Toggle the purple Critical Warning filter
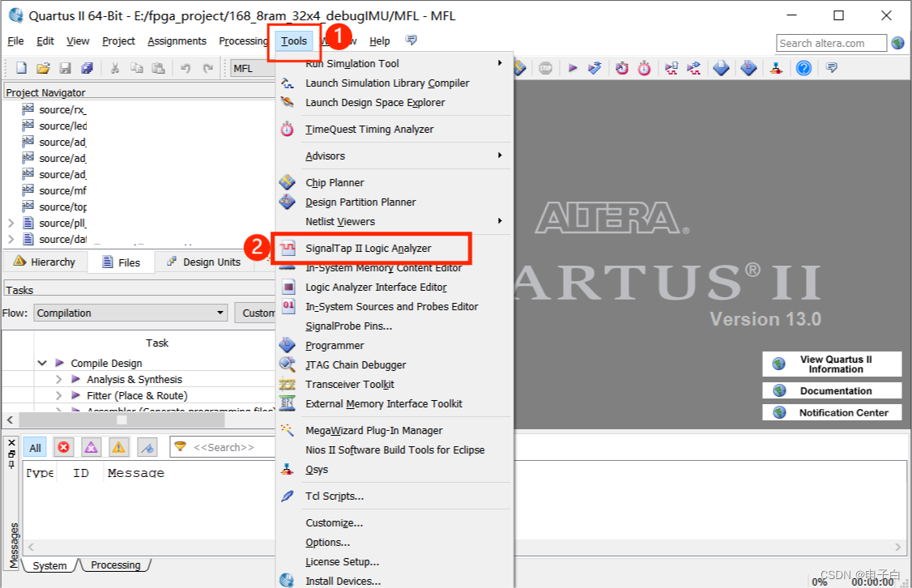Screen dimensions: 912x588 (x=91, y=447)
